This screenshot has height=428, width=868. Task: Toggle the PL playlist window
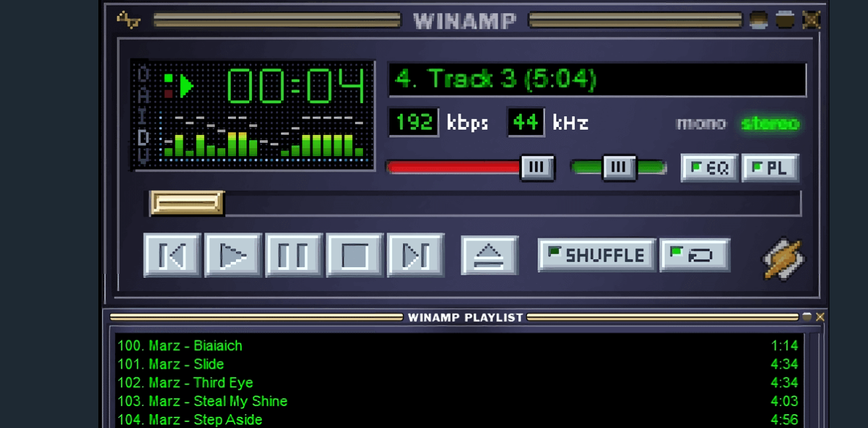coord(770,168)
